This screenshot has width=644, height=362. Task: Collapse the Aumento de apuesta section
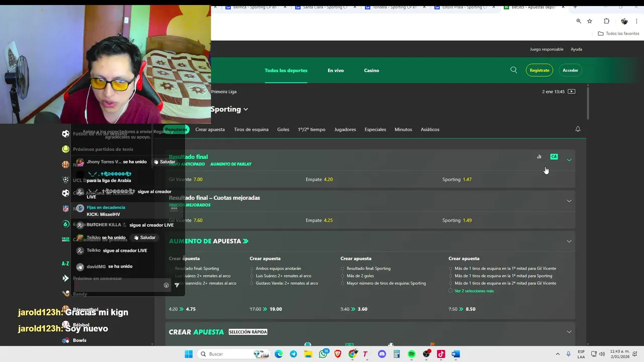pos(569,241)
